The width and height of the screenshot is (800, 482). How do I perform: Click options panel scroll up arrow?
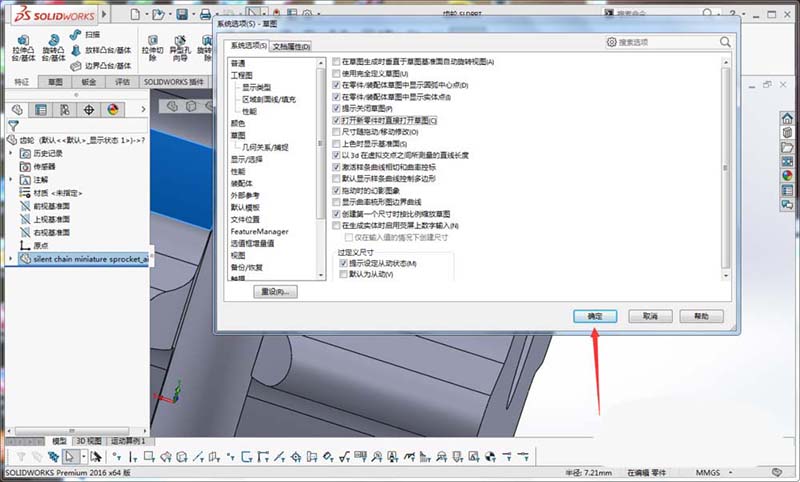[x=726, y=62]
